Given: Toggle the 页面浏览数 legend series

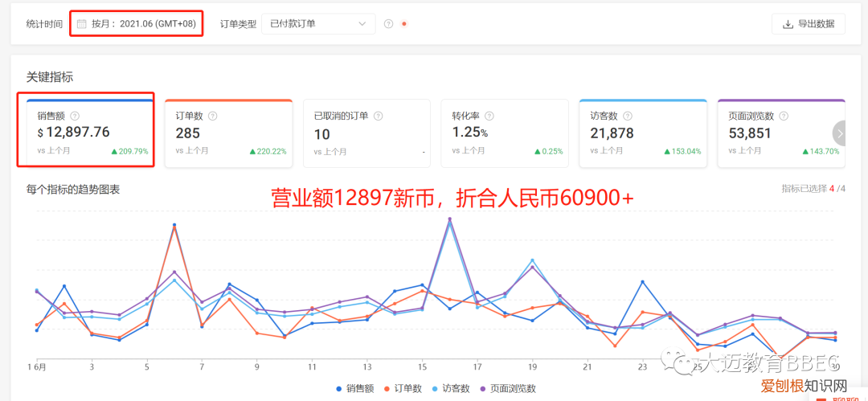Looking at the screenshot, I should (x=507, y=389).
